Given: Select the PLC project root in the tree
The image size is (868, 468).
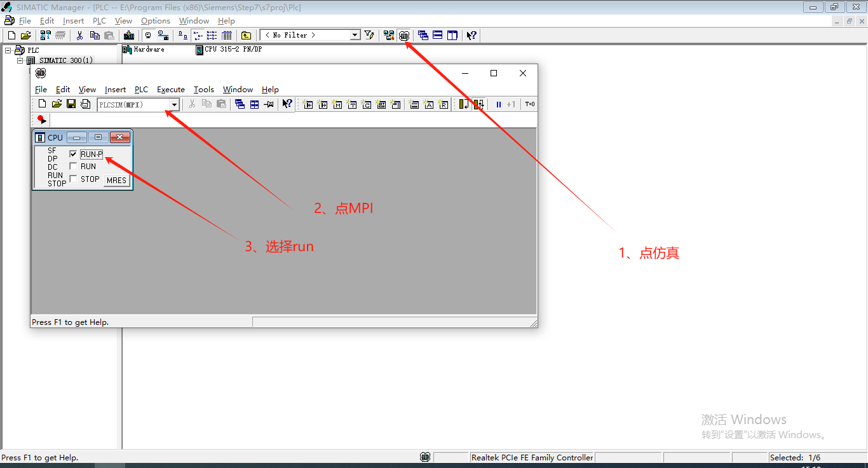Looking at the screenshot, I should pos(33,50).
